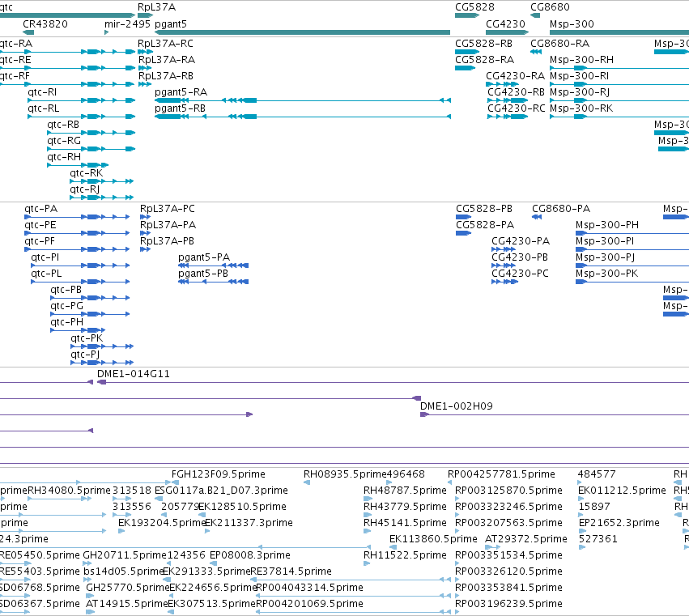Screen dimensions: 689x616
Task: Select the RpL37A-RC transcript label
Action: coord(165,44)
